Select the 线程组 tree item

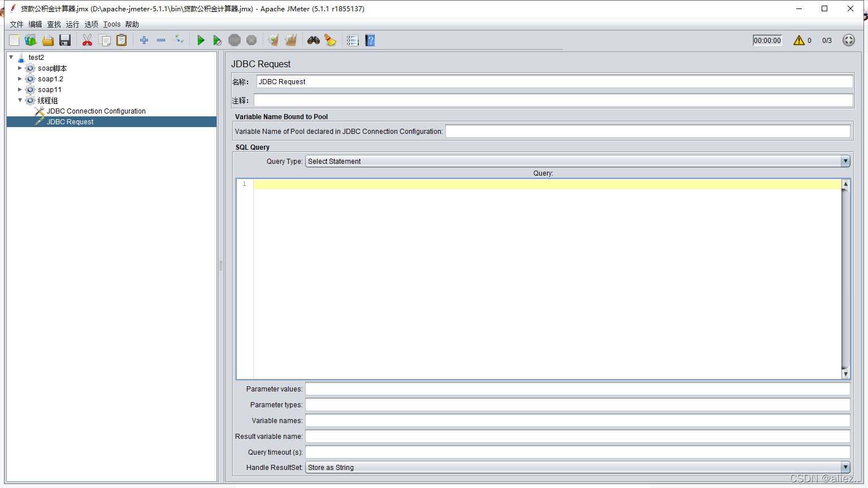point(47,100)
